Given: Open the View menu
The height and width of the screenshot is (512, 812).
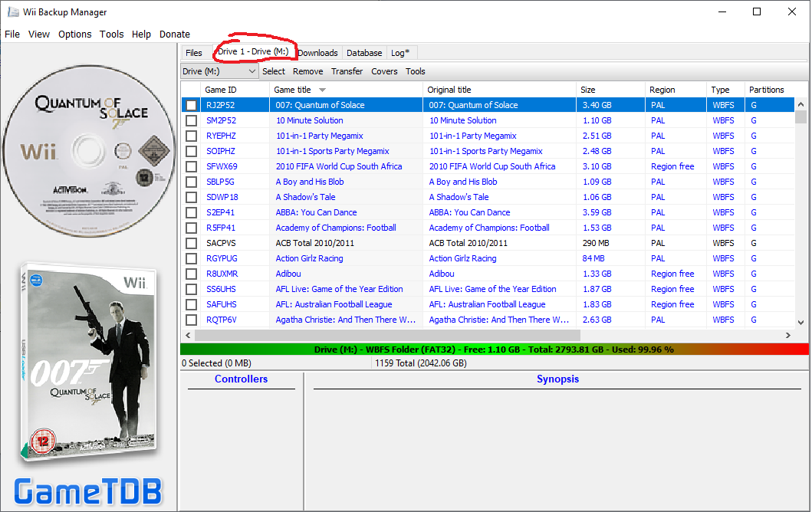Looking at the screenshot, I should (39, 34).
